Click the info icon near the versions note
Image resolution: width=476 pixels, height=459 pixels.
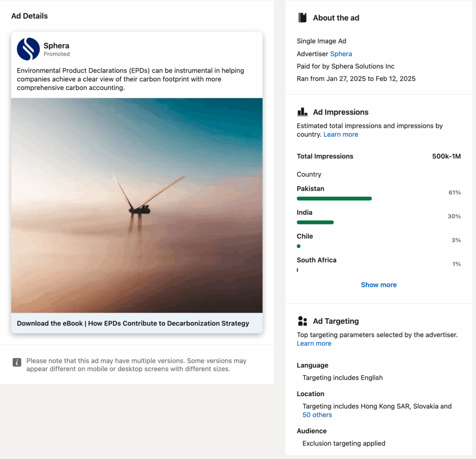pyautogui.click(x=17, y=361)
